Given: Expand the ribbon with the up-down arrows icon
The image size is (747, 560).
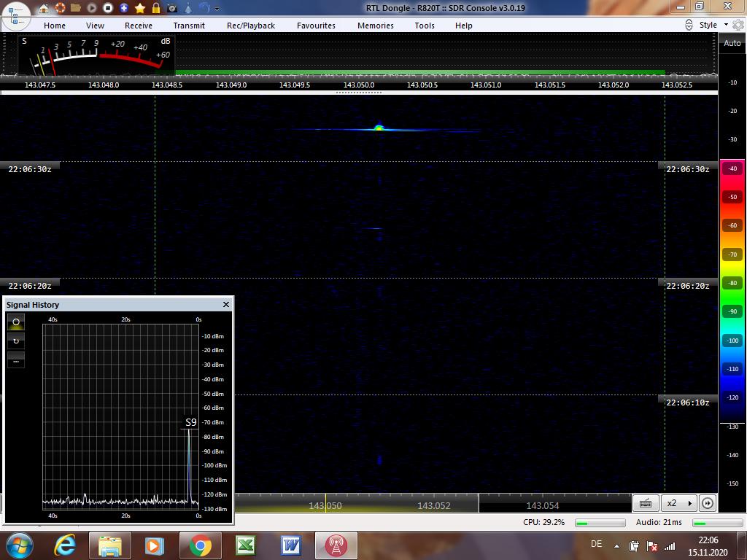Looking at the screenshot, I should tap(689, 26).
